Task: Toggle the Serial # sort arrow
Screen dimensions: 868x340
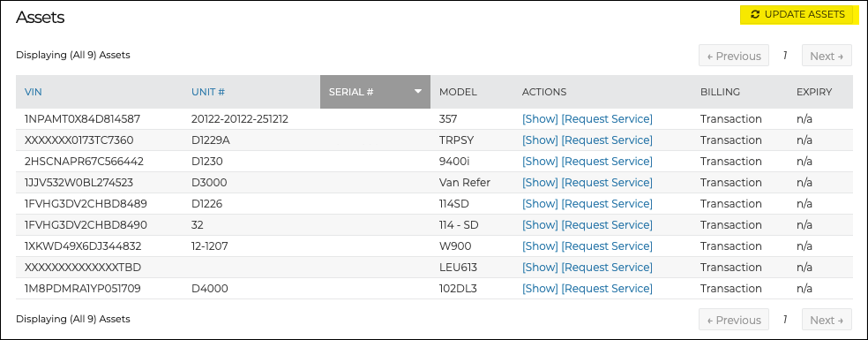Action: pos(418,92)
